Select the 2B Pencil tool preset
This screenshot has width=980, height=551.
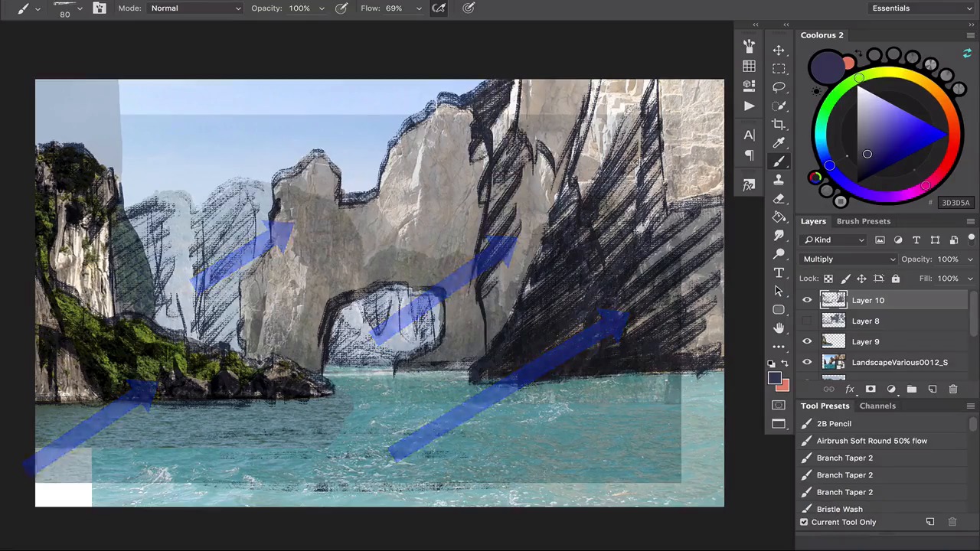(x=834, y=423)
